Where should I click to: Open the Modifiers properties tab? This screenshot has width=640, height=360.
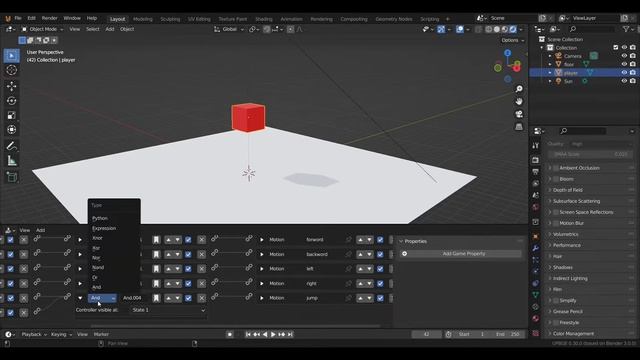point(536,248)
